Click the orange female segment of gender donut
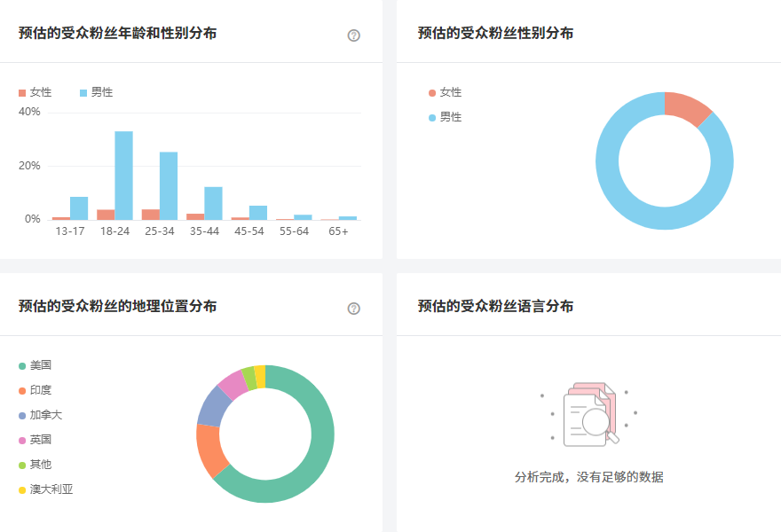This screenshot has width=781, height=532. [x=687, y=107]
